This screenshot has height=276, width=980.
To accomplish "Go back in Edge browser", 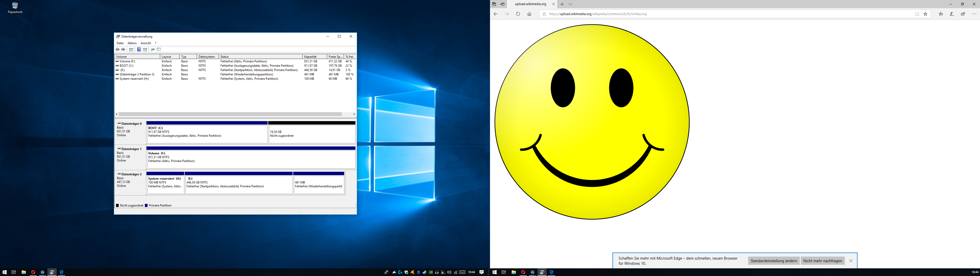I will click(x=495, y=14).
